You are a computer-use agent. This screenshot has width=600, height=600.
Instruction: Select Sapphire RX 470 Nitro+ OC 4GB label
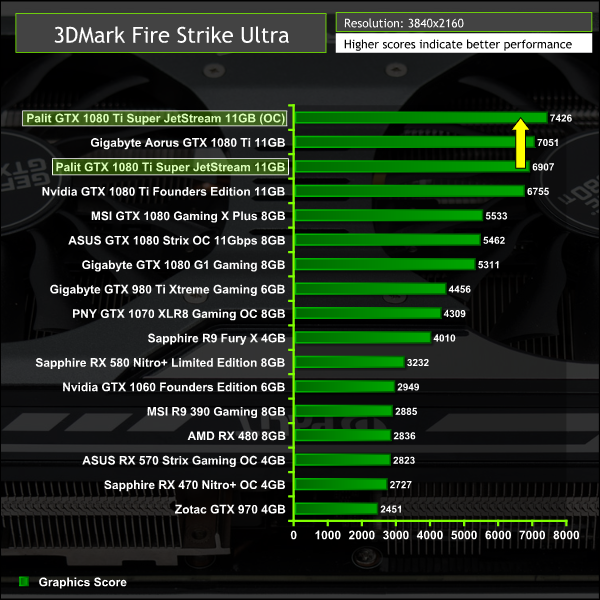194,485
